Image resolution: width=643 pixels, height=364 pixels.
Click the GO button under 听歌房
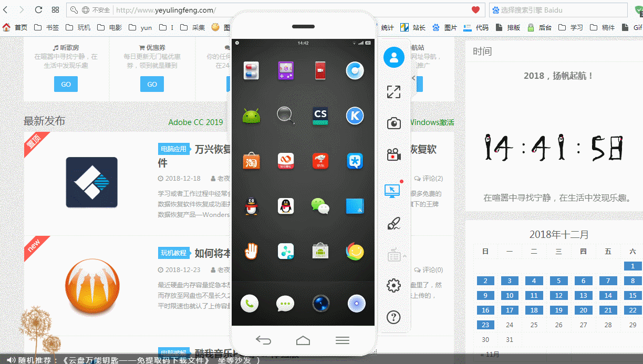(x=66, y=84)
